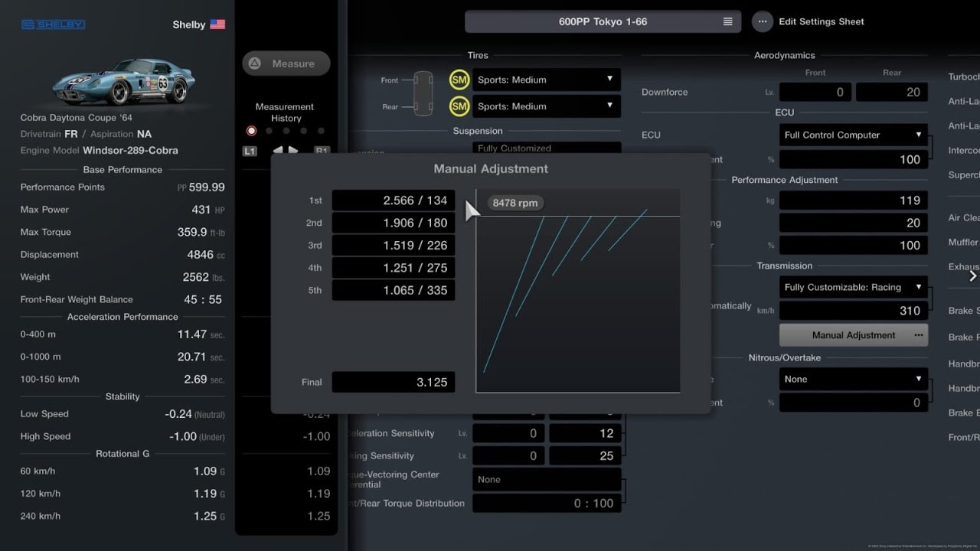Click the Manual Adjustment button
The width and height of the screenshot is (980, 551).
854,335
